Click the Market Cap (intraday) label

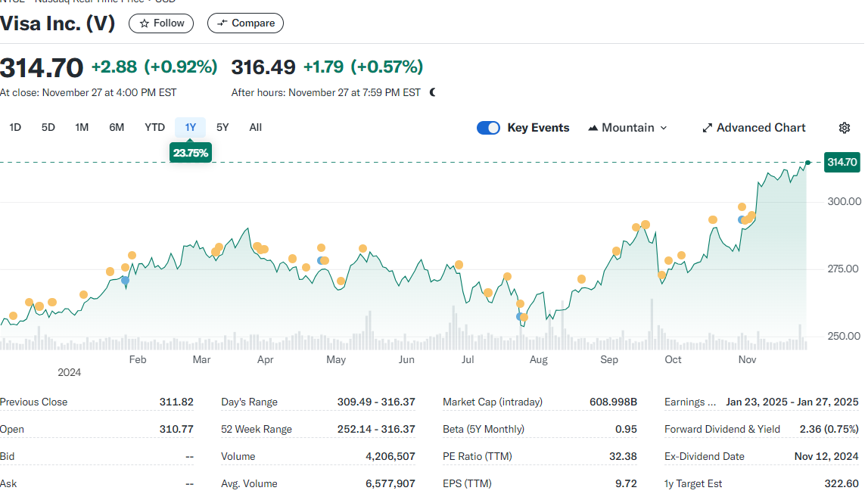493,402
